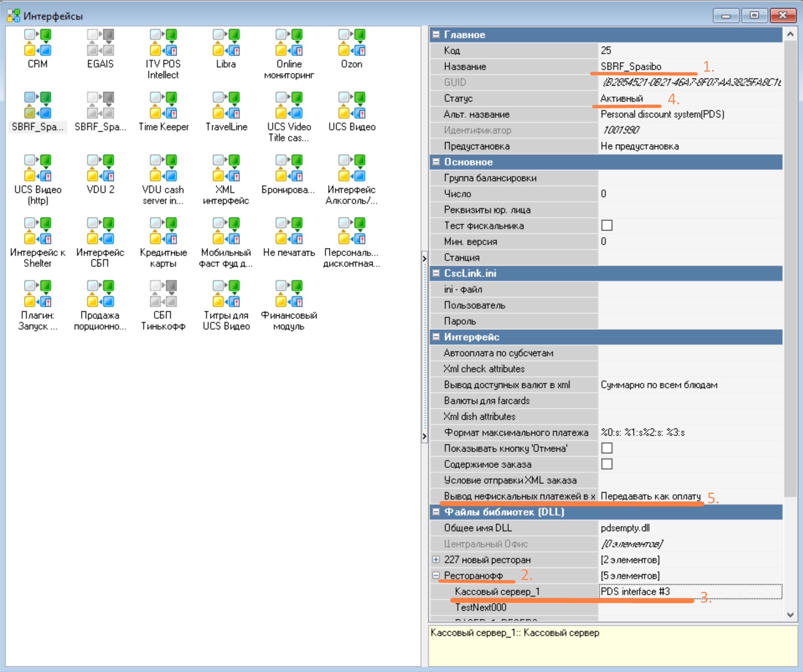Enable the Тест фискальника checkbox
Image resolution: width=803 pixels, height=672 pixels.
(x=607, y=226)
